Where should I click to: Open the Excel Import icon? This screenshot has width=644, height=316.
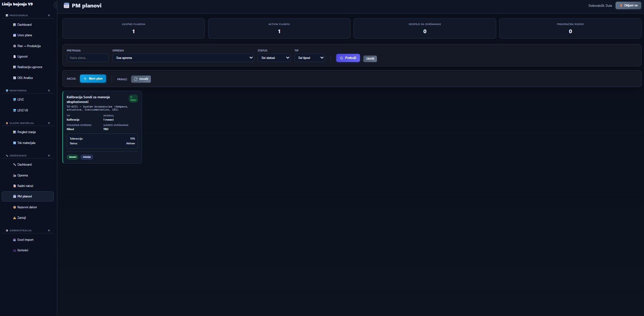click(15, 240)
